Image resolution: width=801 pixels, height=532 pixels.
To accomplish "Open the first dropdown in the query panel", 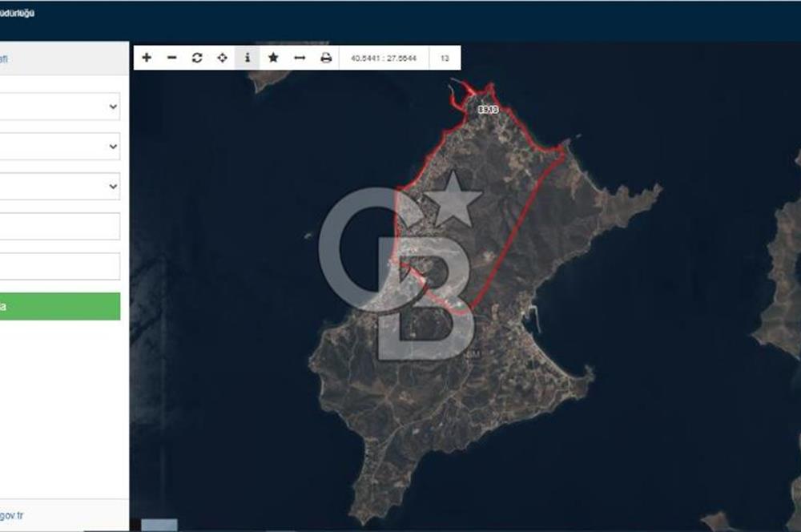I will coord(59,107).
